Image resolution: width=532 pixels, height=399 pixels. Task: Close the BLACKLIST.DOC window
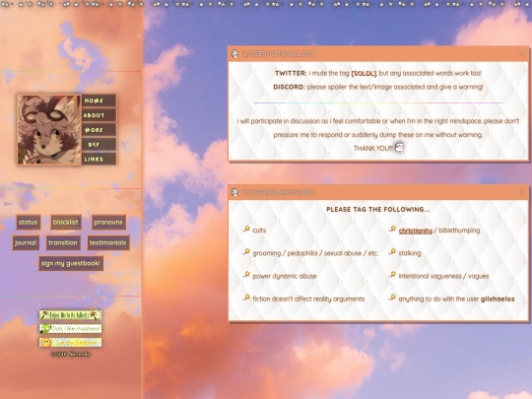[x=521, y=192]
